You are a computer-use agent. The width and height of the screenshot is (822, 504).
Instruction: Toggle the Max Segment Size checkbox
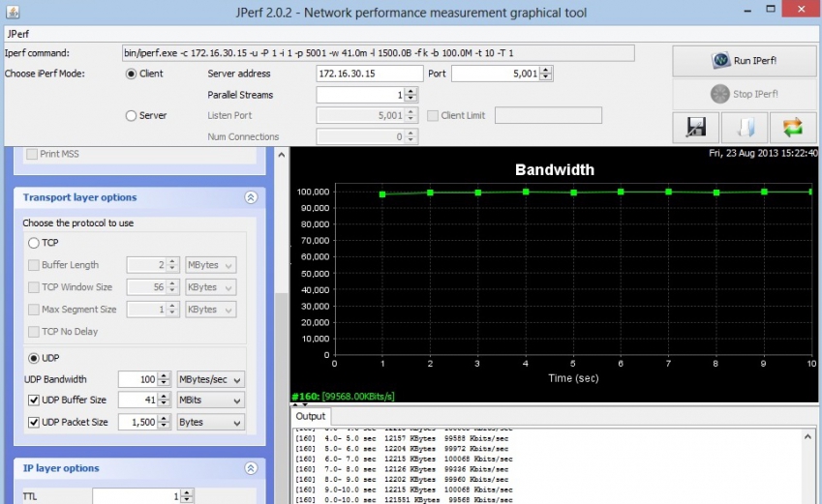pos(34,310)
